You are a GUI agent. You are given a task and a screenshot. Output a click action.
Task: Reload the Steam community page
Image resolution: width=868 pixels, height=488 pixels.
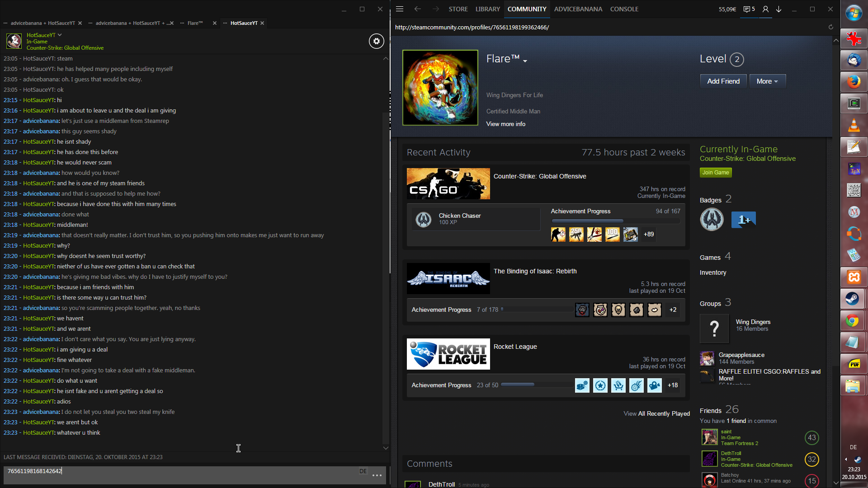[830, 27]
